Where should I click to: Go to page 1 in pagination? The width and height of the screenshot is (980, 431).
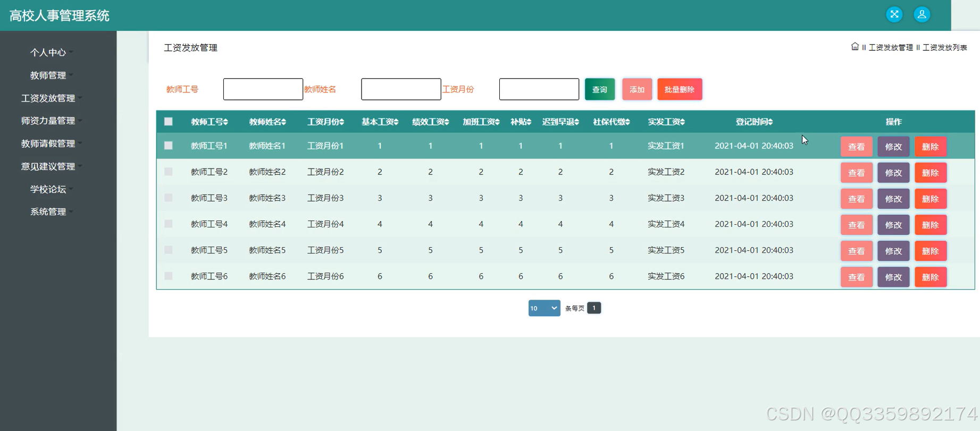pyautogui.click(x=594, y=308)
